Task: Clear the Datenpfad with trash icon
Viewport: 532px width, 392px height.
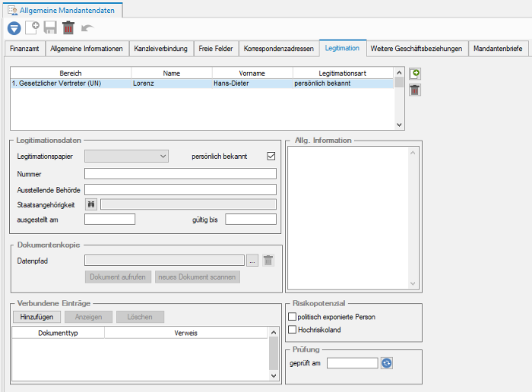Action: (x=268, y=261)
